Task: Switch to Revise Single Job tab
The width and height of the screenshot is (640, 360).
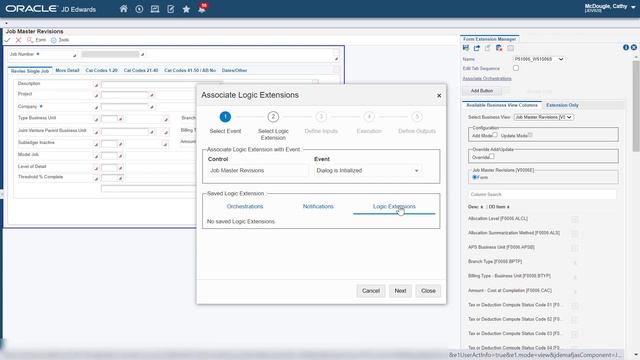Action: click(x=30, y=71)
